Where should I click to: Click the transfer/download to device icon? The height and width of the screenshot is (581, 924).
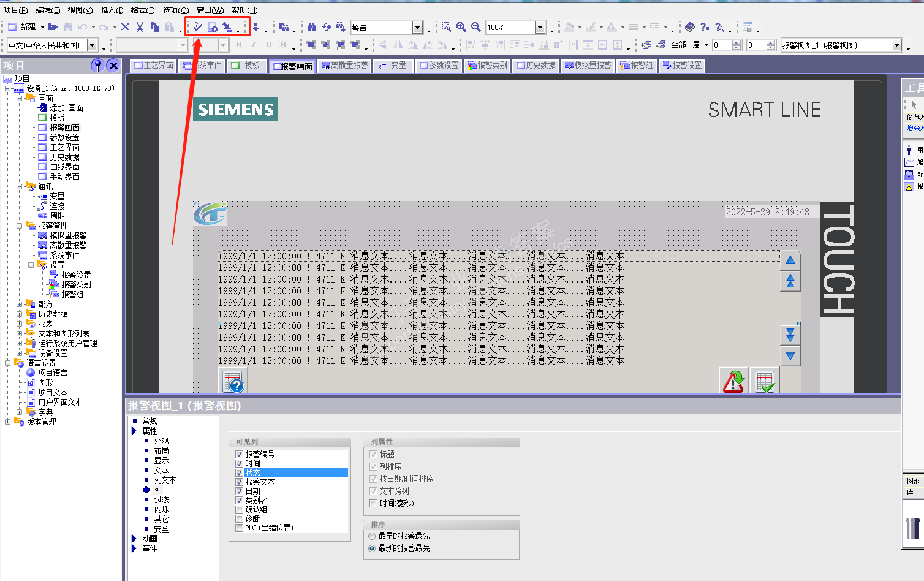[227, 27]
